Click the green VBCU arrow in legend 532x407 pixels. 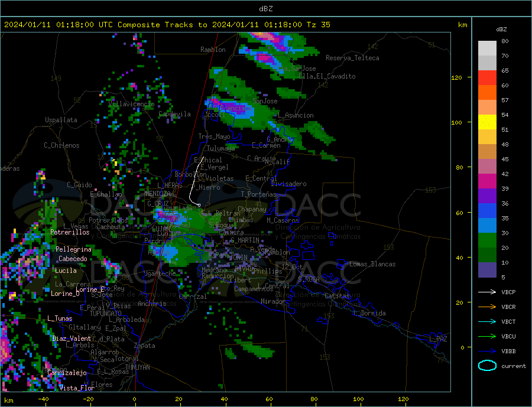click(487, 337)
